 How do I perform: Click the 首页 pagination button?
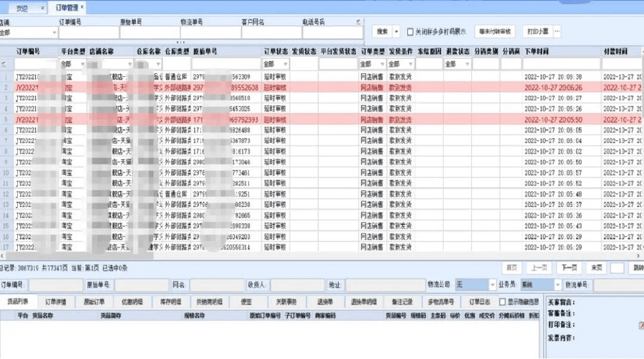pos(512,268)
